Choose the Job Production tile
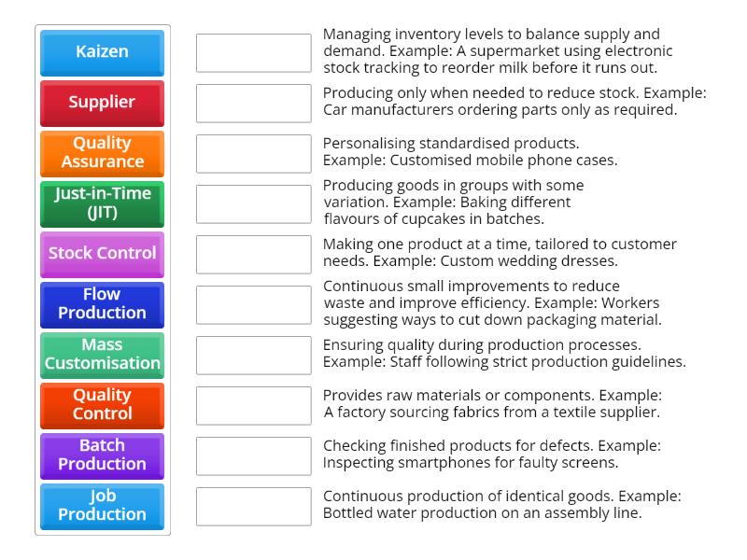747x560 pixels. (102, 506)
